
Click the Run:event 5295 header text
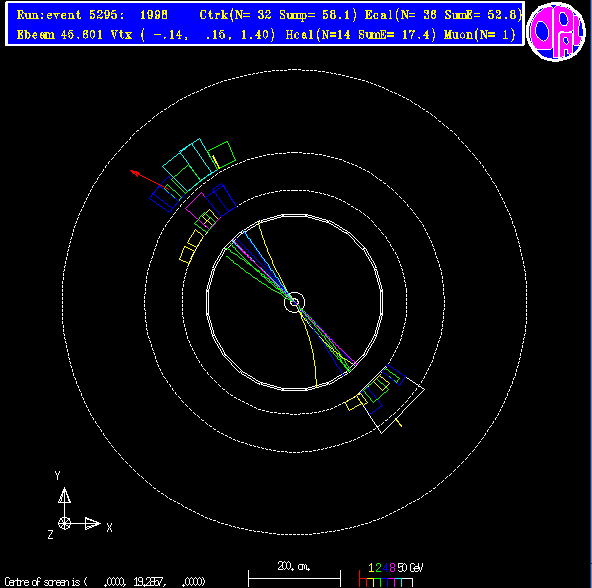pyautogui.click(x=70, y=15)
